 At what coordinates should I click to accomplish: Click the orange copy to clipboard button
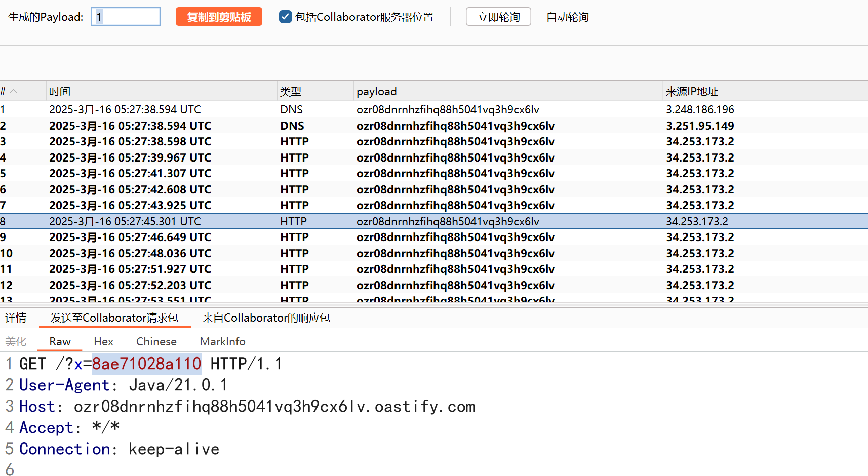[x=219, y=17]
